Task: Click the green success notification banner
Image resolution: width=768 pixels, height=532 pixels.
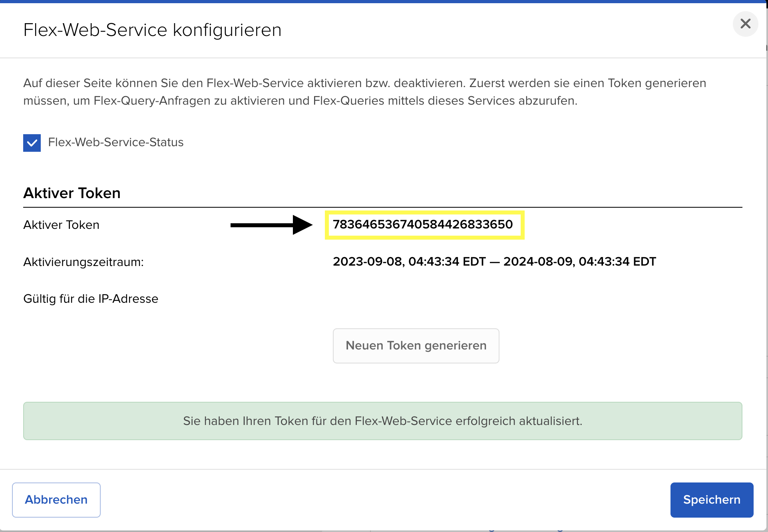Action: [x=382, y=421]
